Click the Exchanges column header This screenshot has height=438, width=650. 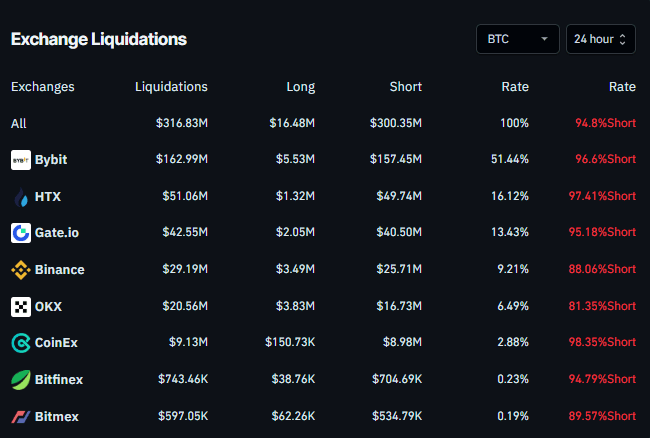tap(42, 87)
